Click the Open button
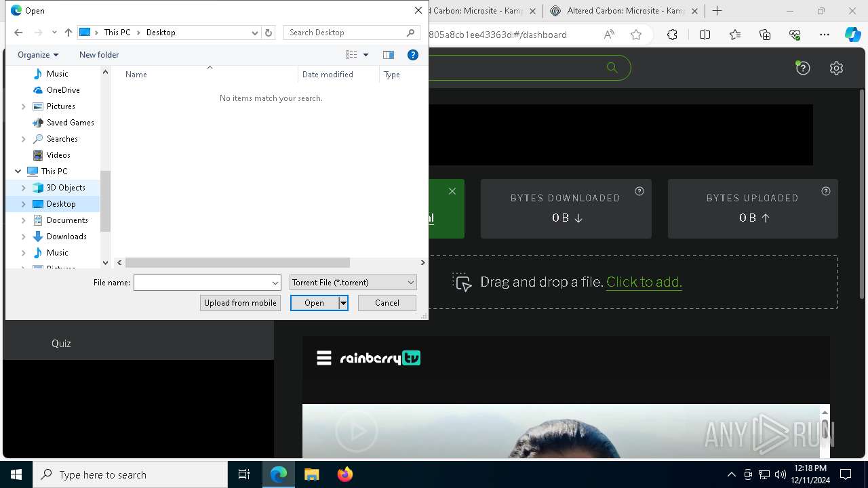The width and height of the screenshot is (868, 488). coord(315,303)
